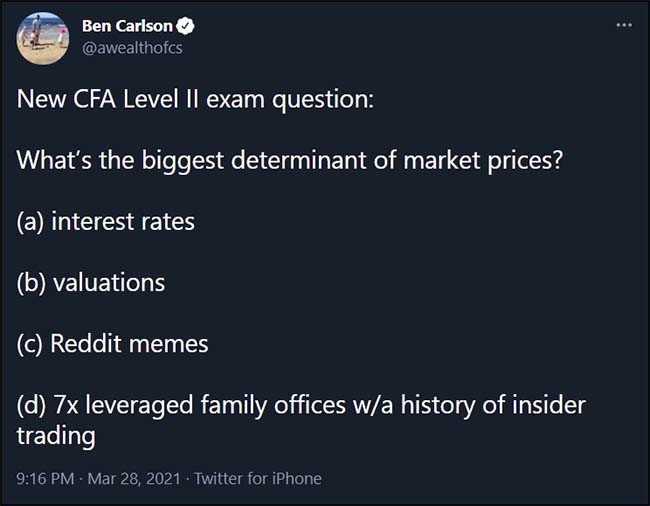The width and height of the screenshot is (650, 506).
Task: Click the word "Reddit" in option (c)
Action: [84, 343]
